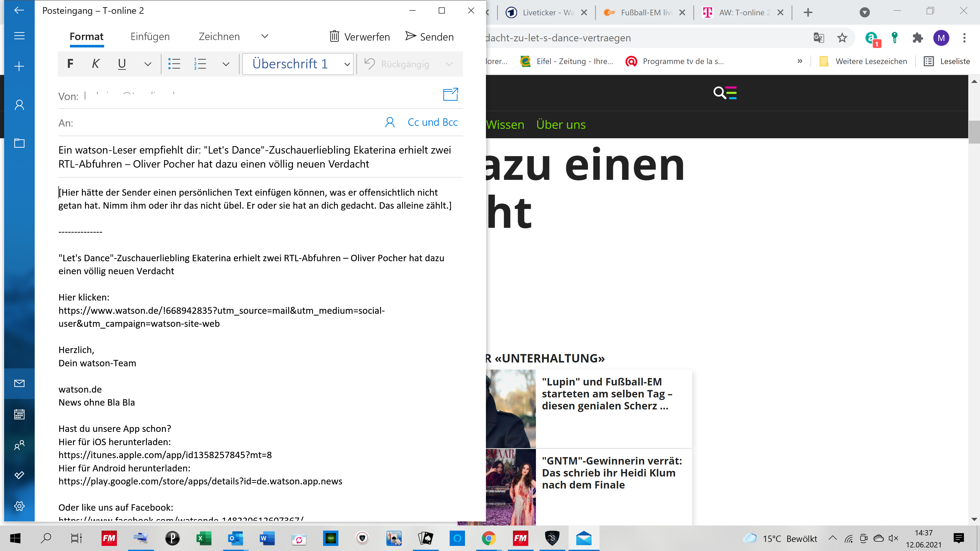This screenshot has width=980, height=551.
Task: Click the watson.de article URL in email
Action: (222, 317)
